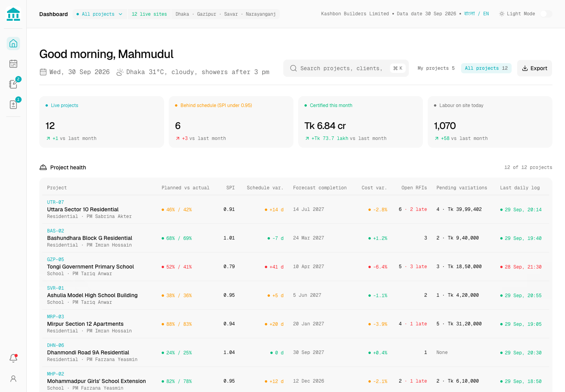Sort by Schedule var. column header
Viewport: 565px width, 392px height.
265,188
